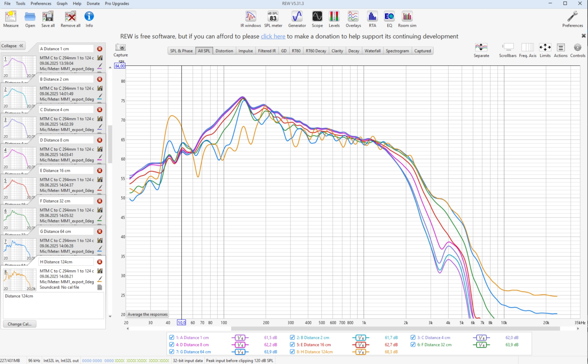Viewport: 588px width, 364px height.
Task: Uncheck trace 5: E Distance 16 cm
Action: click(292, 344)
